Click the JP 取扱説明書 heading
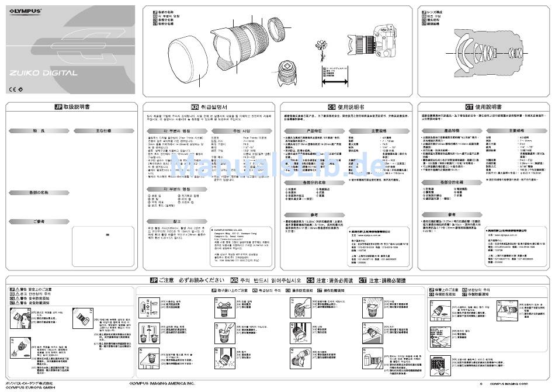The height and width of the screenshot is (392, 555). click(x=72, y=107)
